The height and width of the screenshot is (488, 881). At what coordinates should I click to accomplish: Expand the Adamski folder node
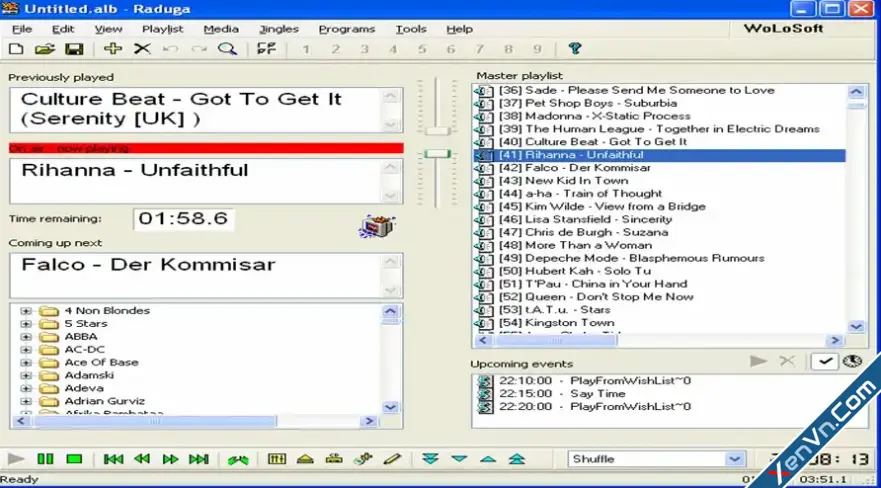coord(26,375)
